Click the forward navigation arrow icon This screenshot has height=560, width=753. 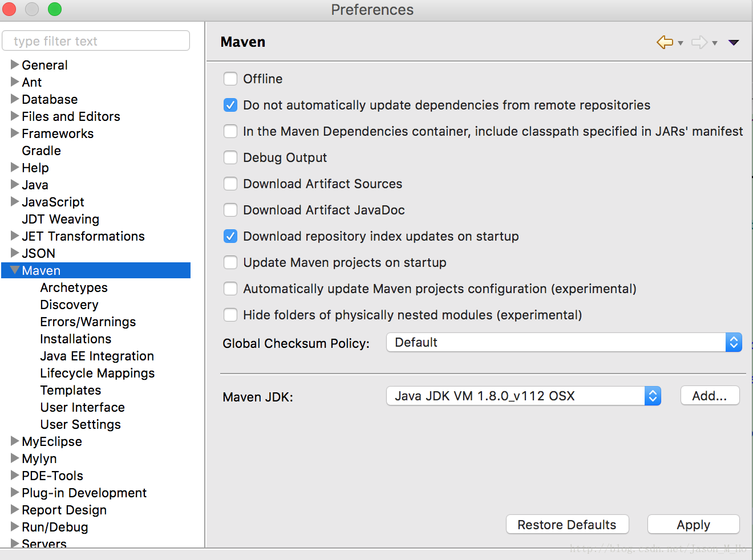point(699,42)
